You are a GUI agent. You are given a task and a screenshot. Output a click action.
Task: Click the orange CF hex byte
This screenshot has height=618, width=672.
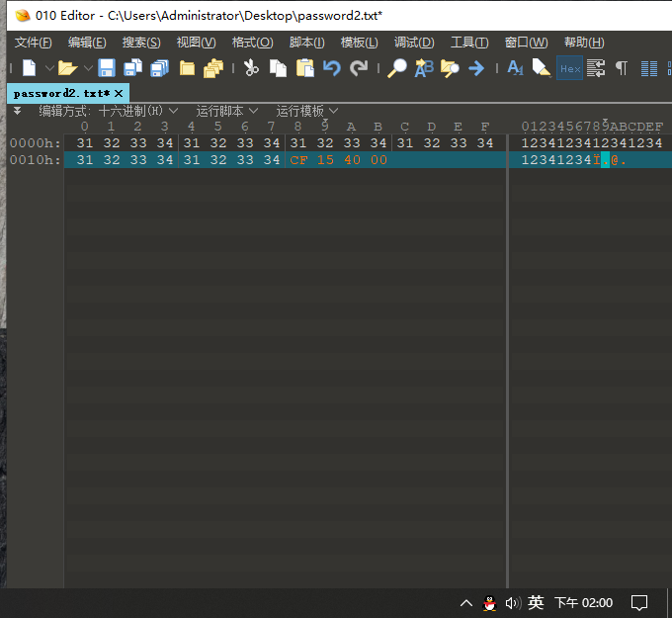298,160
